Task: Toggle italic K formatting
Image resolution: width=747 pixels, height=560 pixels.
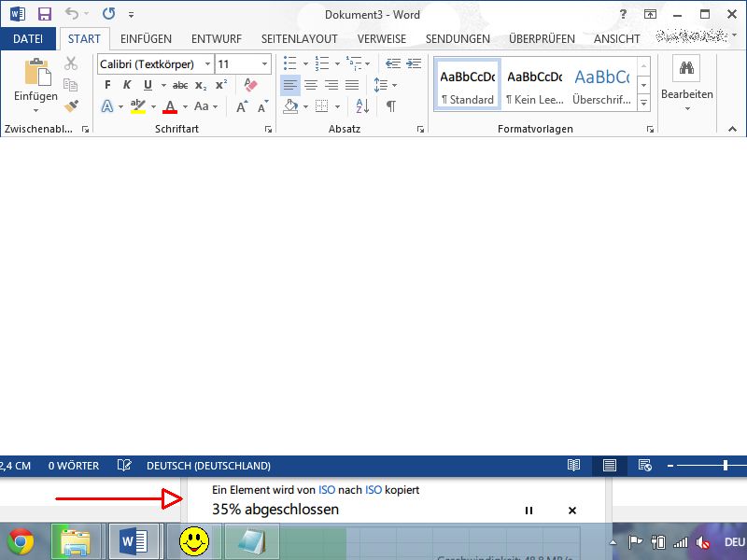Action: coord(127,85)
